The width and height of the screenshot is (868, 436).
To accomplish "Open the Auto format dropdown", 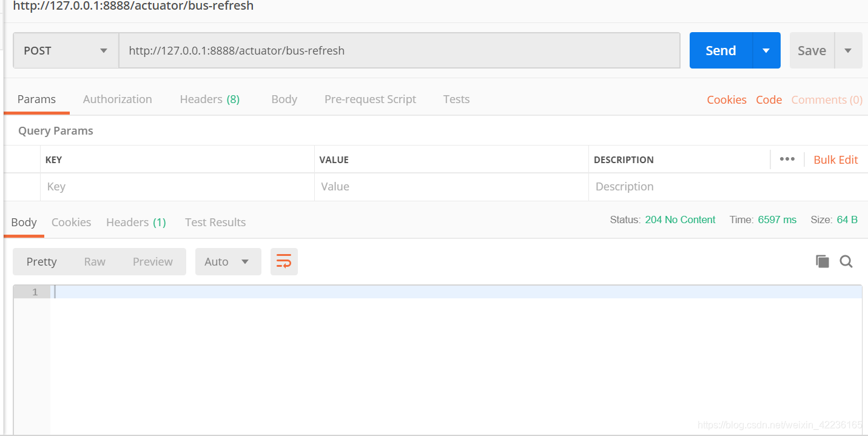I will [x=228, y=261].
